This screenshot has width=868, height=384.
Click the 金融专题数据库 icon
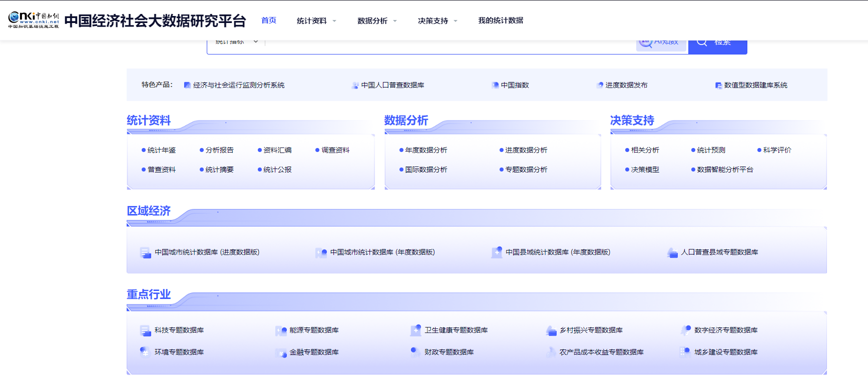(280, 352)
